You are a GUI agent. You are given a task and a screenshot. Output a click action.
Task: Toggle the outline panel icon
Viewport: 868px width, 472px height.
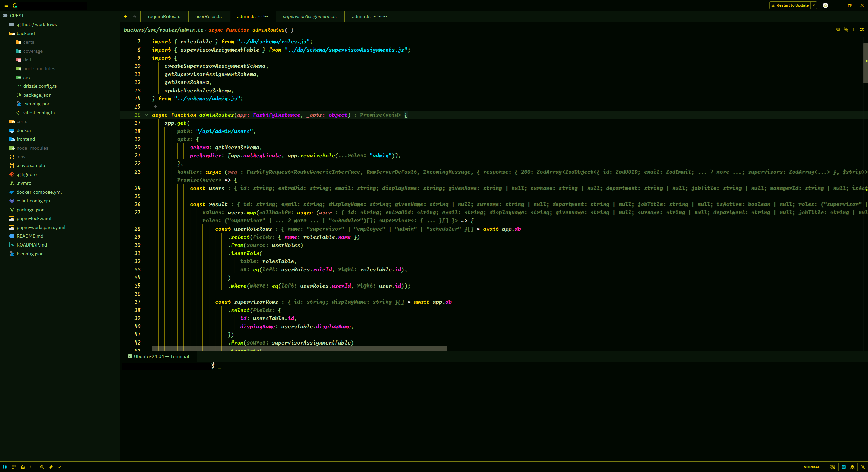(x=32, y=467)
